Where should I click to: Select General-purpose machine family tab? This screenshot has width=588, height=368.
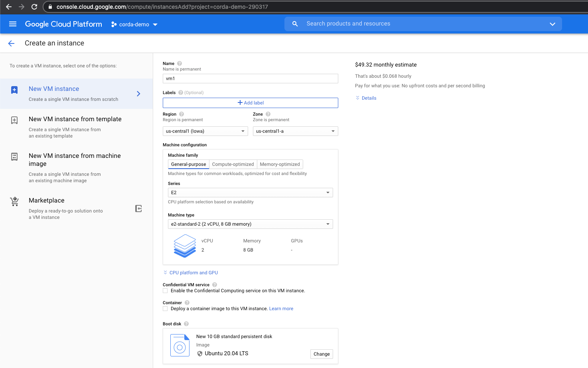[189, 164]
